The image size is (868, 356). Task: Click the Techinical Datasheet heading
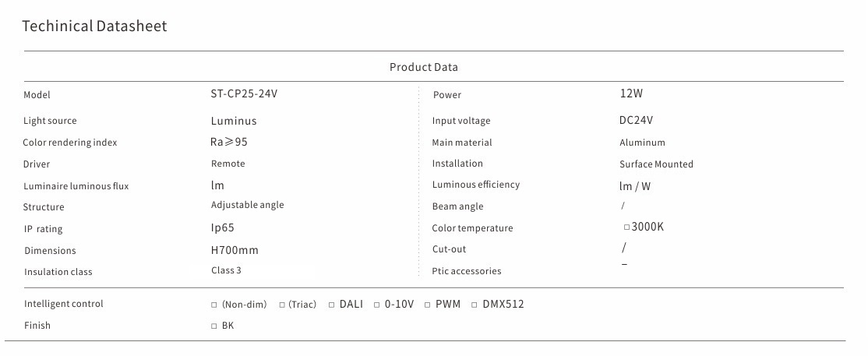click(94, 26)
